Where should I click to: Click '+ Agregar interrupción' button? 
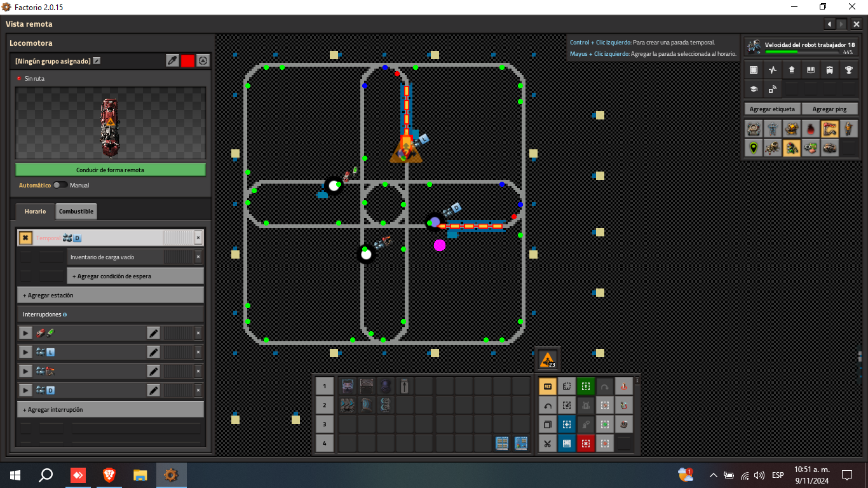tap(111, 409)
